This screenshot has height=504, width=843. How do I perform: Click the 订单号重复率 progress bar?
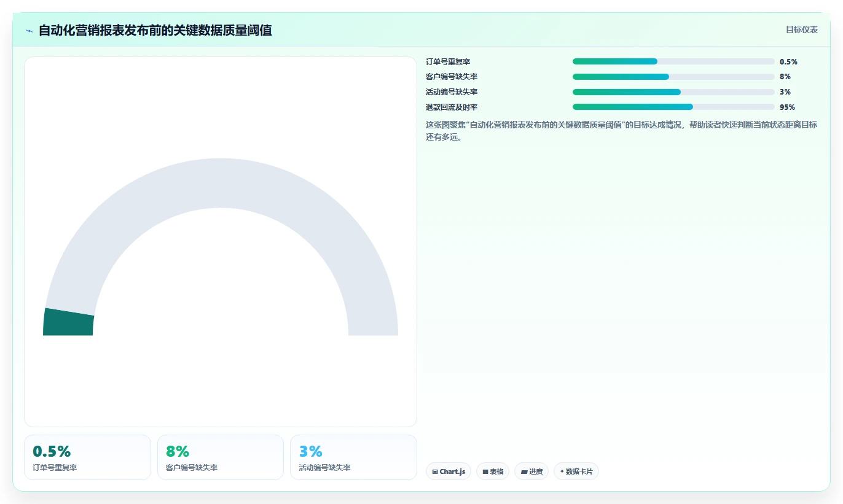(673, 61)
